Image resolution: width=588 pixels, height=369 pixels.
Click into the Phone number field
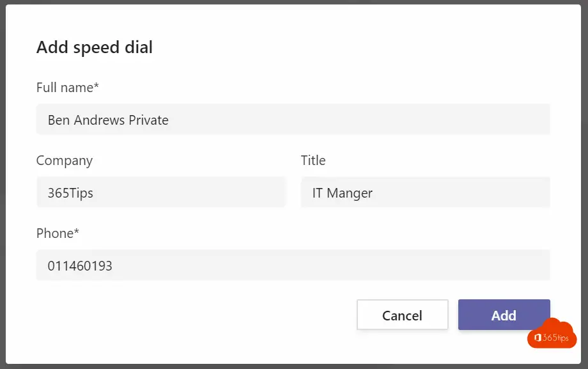click(293, 265)
